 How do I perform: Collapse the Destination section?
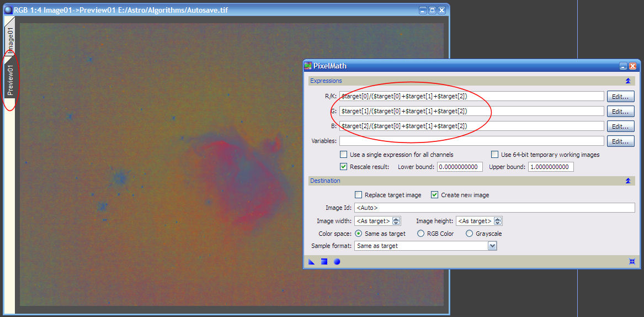click(628, 181)
